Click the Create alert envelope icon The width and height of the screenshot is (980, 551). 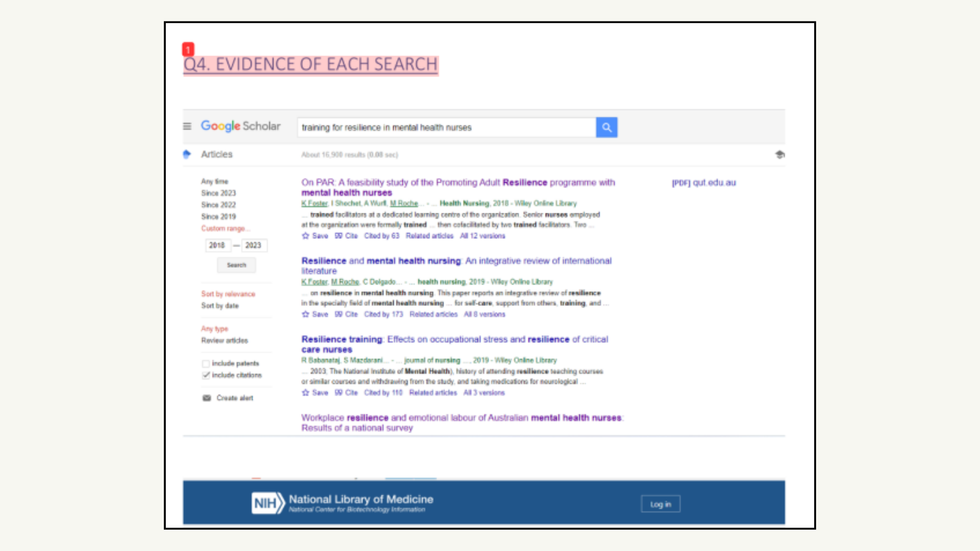point(206,398)
